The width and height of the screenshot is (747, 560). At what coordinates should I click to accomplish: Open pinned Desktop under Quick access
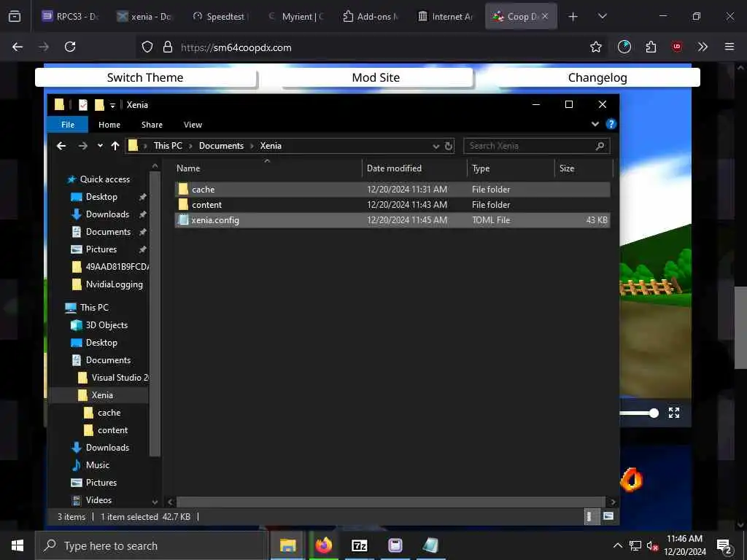[x=101, y=197]
